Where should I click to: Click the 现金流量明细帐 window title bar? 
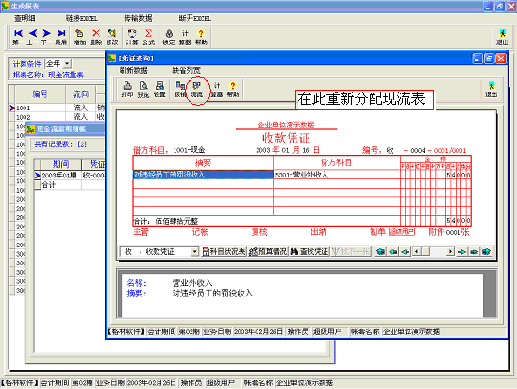tap(66, 129)
